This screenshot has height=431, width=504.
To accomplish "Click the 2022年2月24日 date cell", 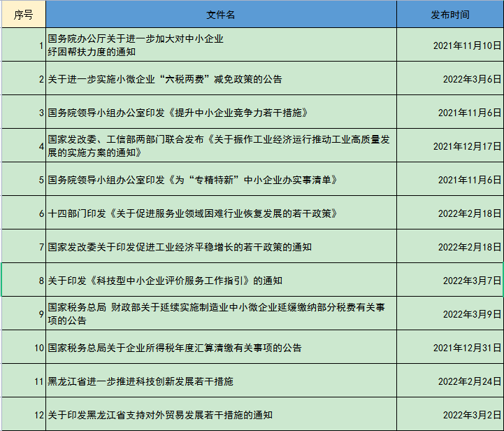I will pos(449,381).
